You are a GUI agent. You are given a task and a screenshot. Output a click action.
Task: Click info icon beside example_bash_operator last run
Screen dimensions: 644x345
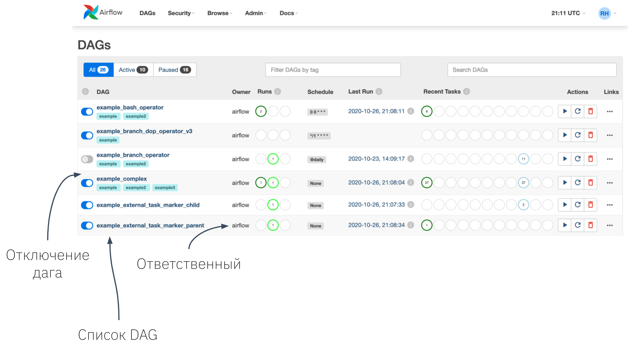click(410, 111)
